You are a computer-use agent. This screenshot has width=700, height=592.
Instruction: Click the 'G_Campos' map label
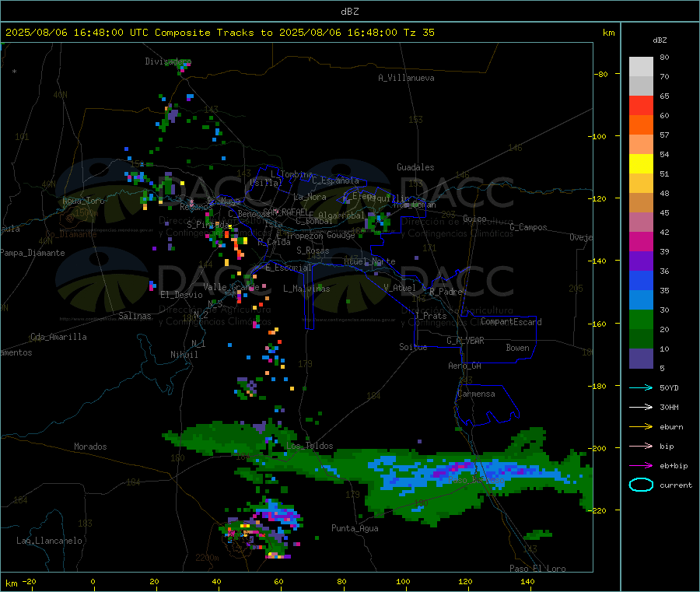click(528, 227)
